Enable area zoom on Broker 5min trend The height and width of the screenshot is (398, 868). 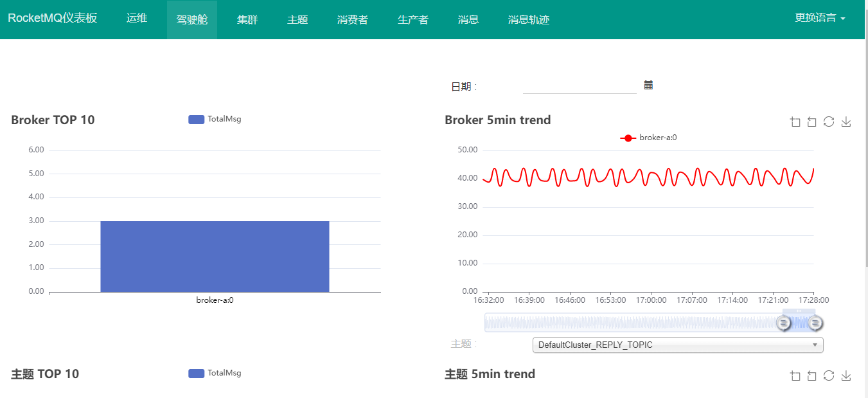coord(795,122)
